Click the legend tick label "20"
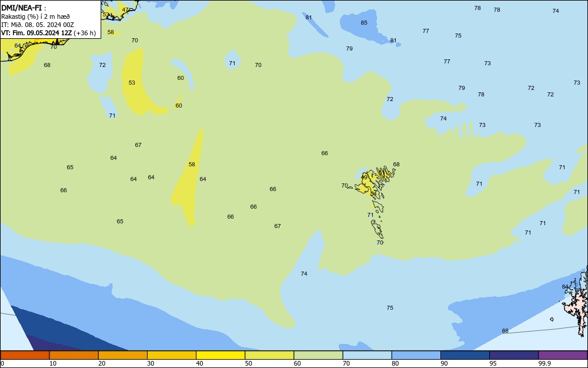588x368 pixels. (102, 363)
